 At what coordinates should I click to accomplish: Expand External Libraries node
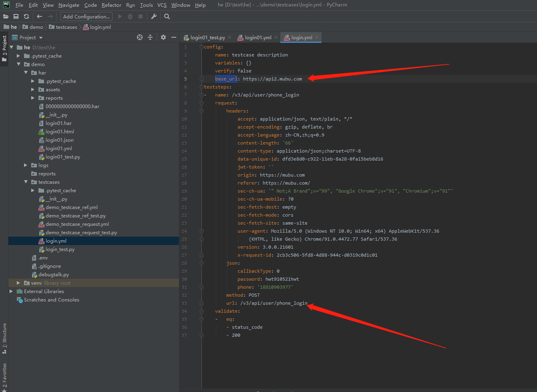click(x=11, y=291)
